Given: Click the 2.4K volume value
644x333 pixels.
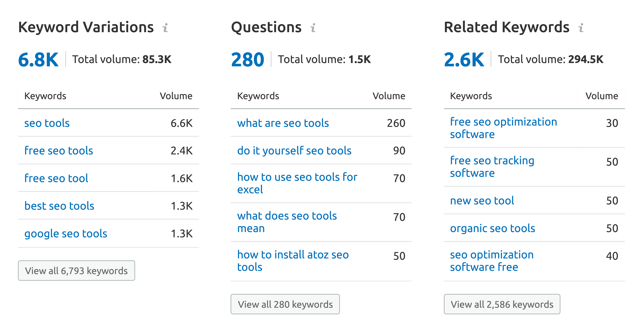Looking at the screenshot, I should (x=182, y=151).
